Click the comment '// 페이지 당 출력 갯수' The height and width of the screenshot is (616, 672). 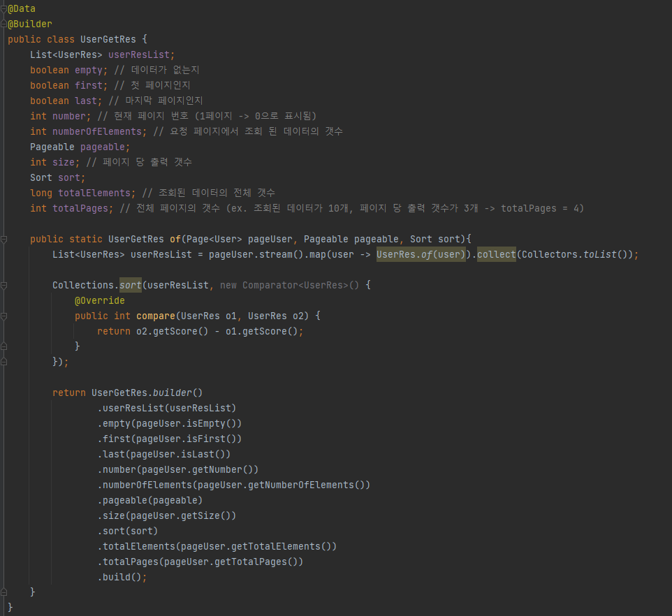pyautogui.click(x=139, y=162)
